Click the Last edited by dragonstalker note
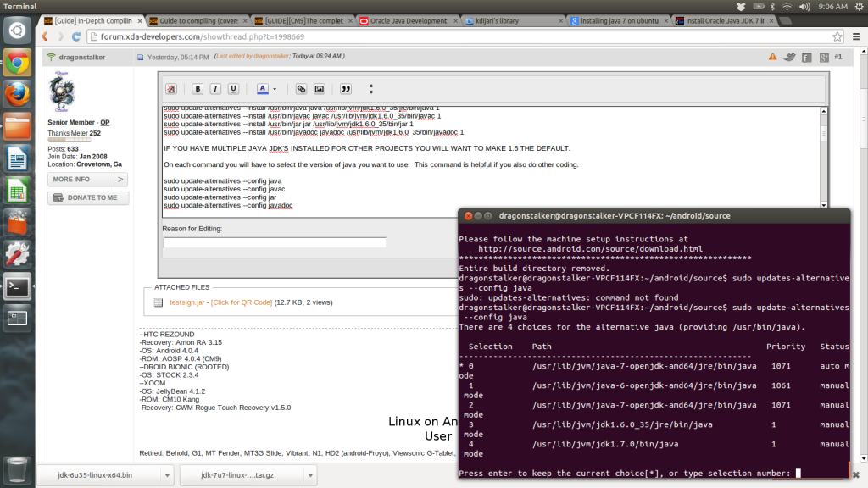 [x=280, y=56]
